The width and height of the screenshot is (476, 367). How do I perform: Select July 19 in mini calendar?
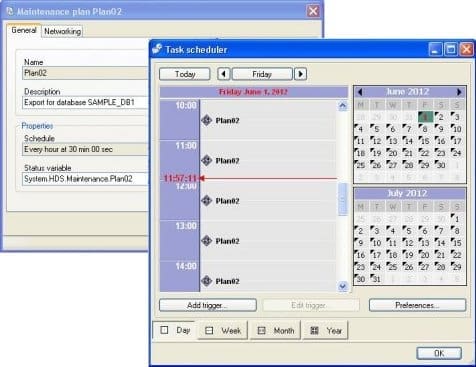[409, 255]
